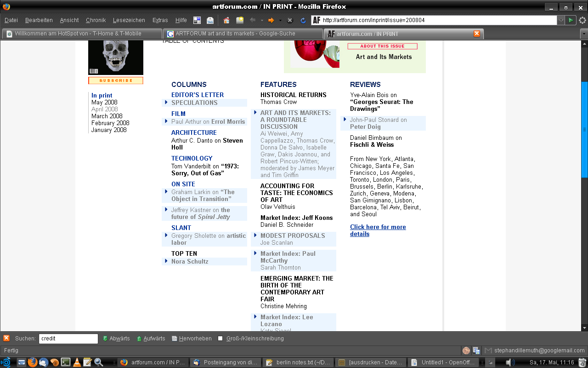
Task: Click the round cookie icon in the status bar
Action: point(466,351)
